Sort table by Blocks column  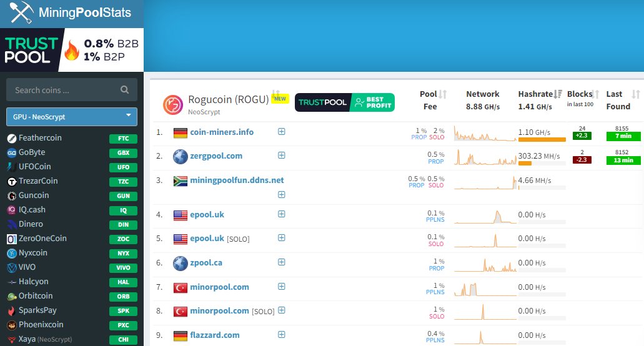(596, 94)
